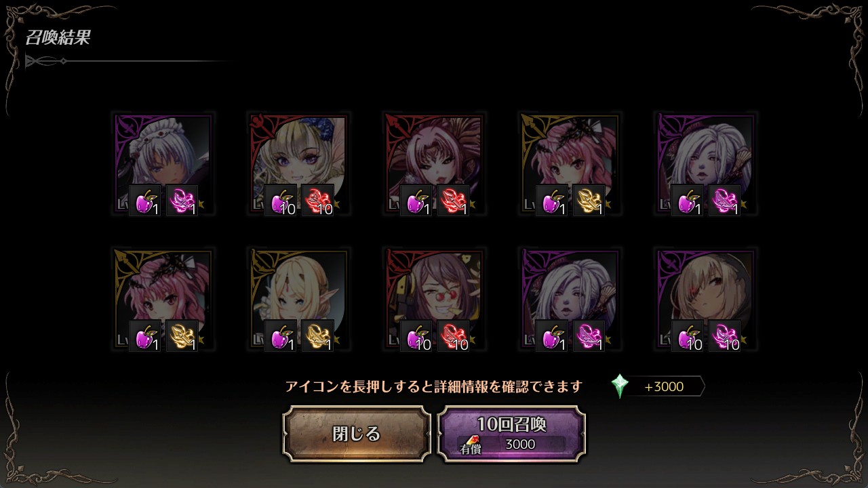Tap the green gem +3000 indicator
The image size is (868, 488).
(657, 386)
